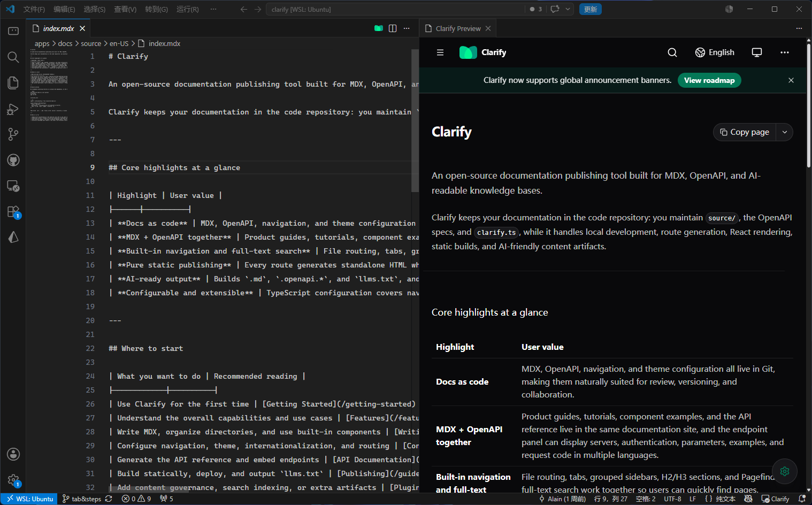Image resolution: width=812 pixels, height=505 pixels.
Task: Toggle the display theme monitor icon in preview
Action: pos(757,52)
